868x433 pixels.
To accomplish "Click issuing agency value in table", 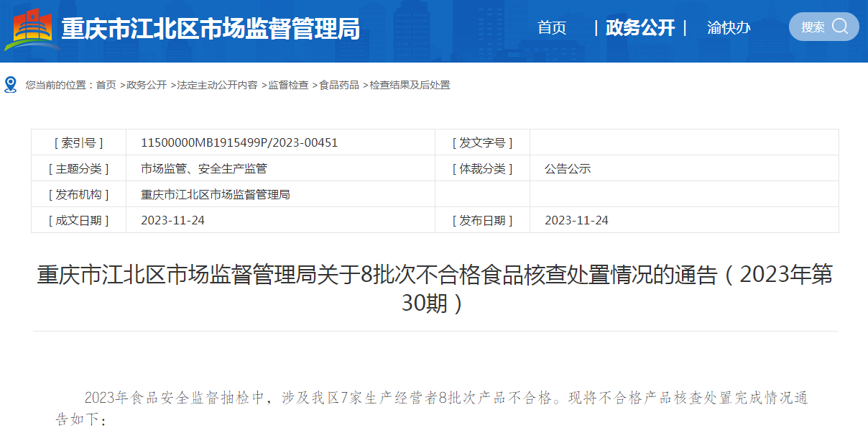I will pos(216,194).
